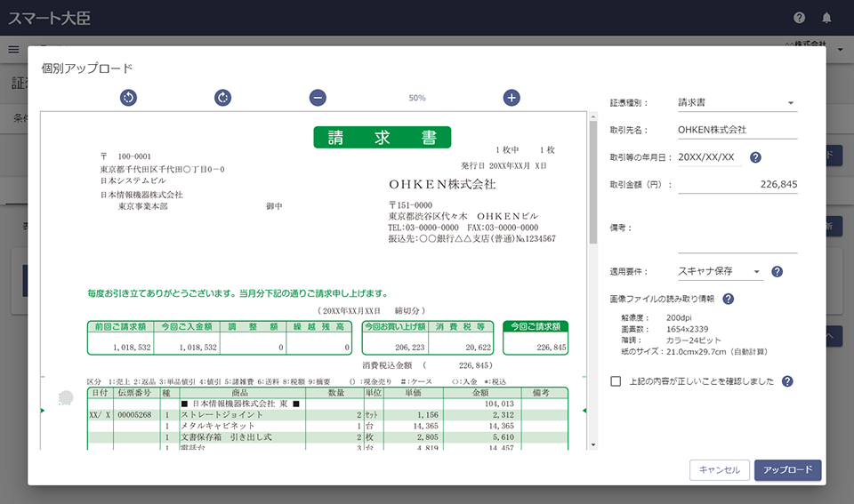Click 00005268 slip number in preview
This screenshot has height=504, width=854.
coord(134,415)
